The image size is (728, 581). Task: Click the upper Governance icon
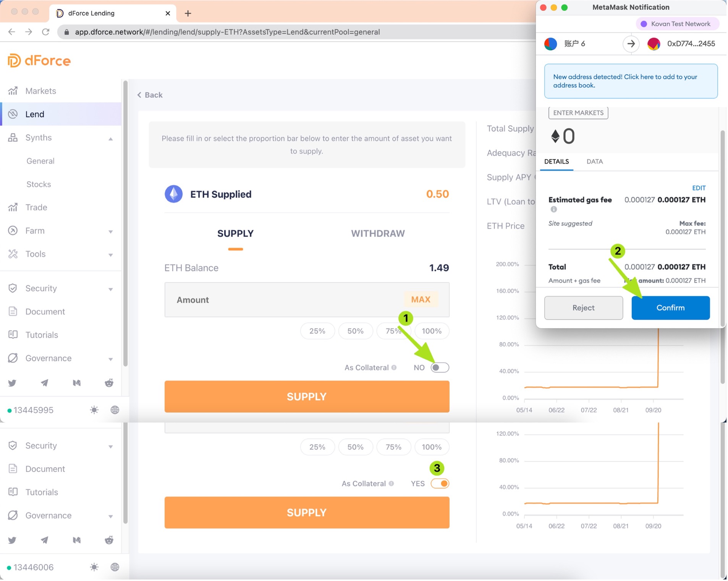13,358
